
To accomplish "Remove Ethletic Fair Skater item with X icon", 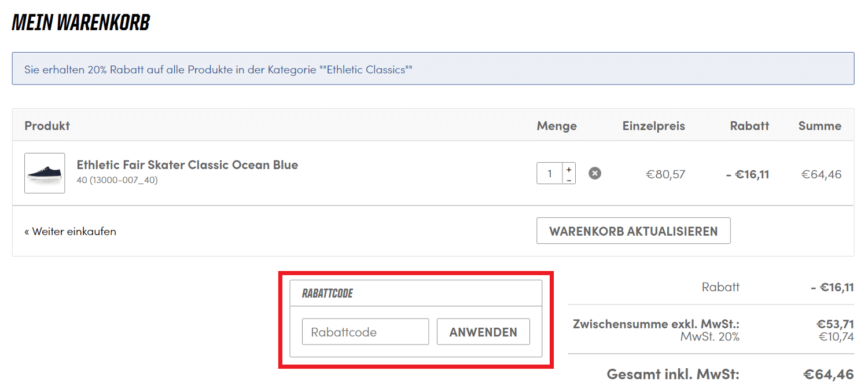I will click(x=595, y=173).
